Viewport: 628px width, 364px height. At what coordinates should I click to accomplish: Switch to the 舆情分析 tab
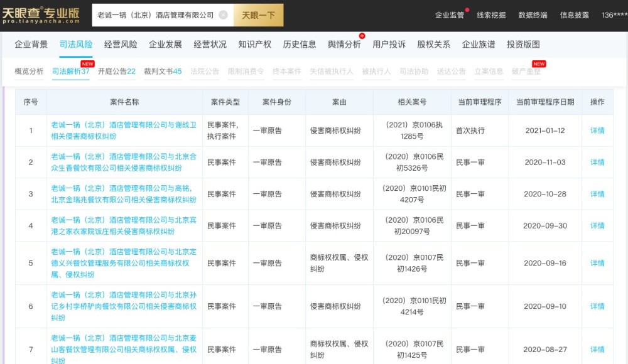pyautogui.click(x=344, y=45)
